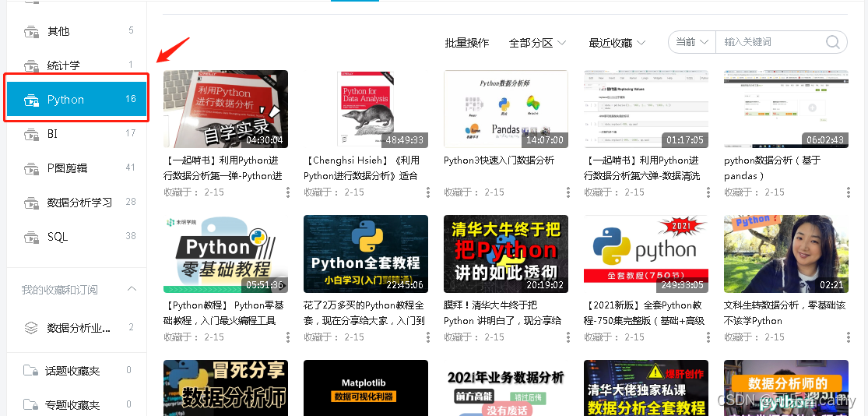Open the 02:21 duration video thumbnail

coord(786,254)
